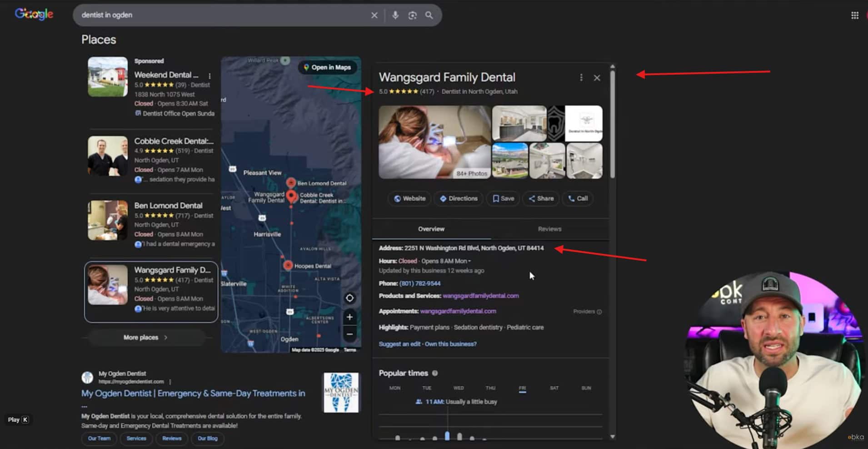Recenter the map using the location icon
The height and width of the screenshot is (449, 868).
(349, 298)
